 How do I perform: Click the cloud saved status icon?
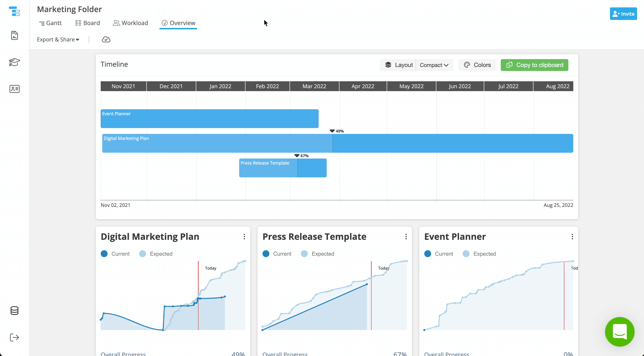pos(106,40)
